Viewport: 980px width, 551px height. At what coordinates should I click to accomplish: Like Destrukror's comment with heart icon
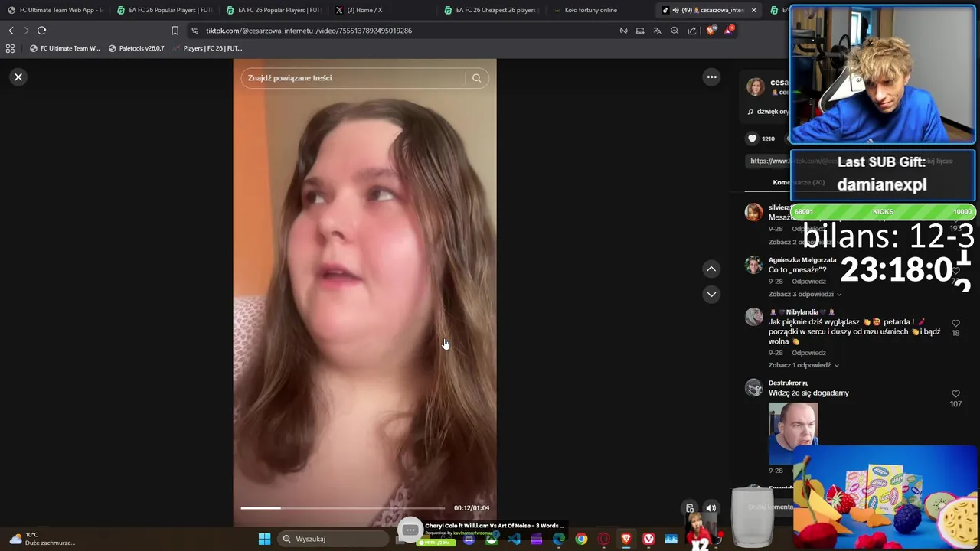click(955, 394)
